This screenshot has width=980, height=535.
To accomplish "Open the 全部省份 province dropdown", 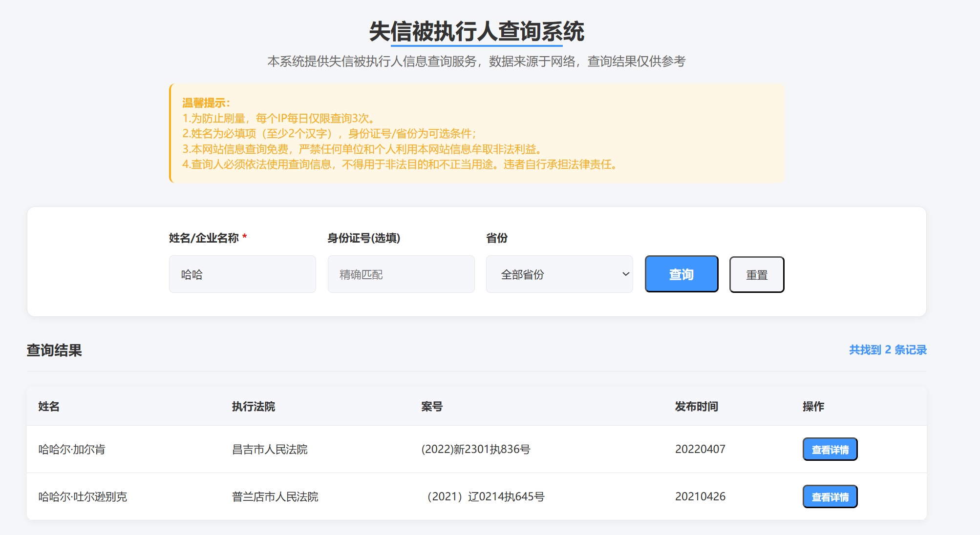I will tap(559, 274).
